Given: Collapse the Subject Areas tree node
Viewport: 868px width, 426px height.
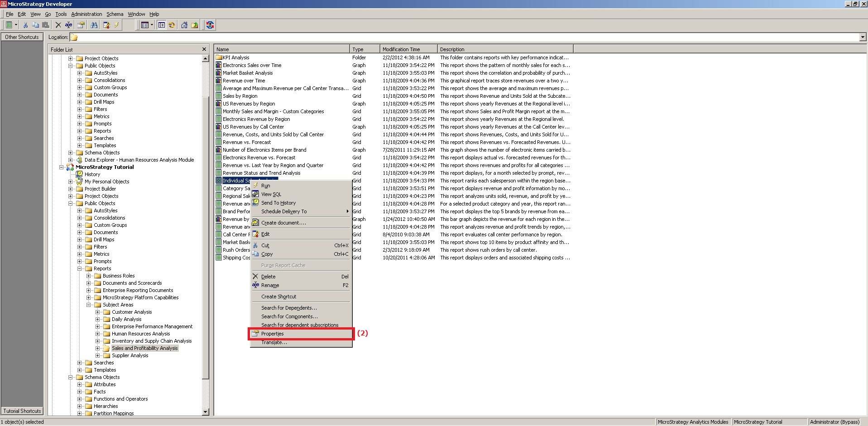Looking at the screenshot, I should [89, 305].
